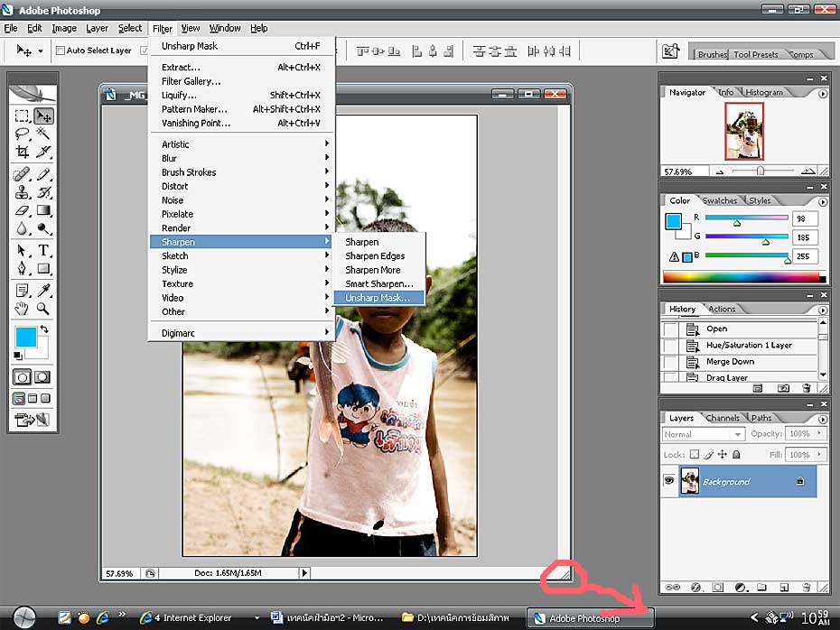Select the Rectangular Marquee tool

[x=22, y=116]
